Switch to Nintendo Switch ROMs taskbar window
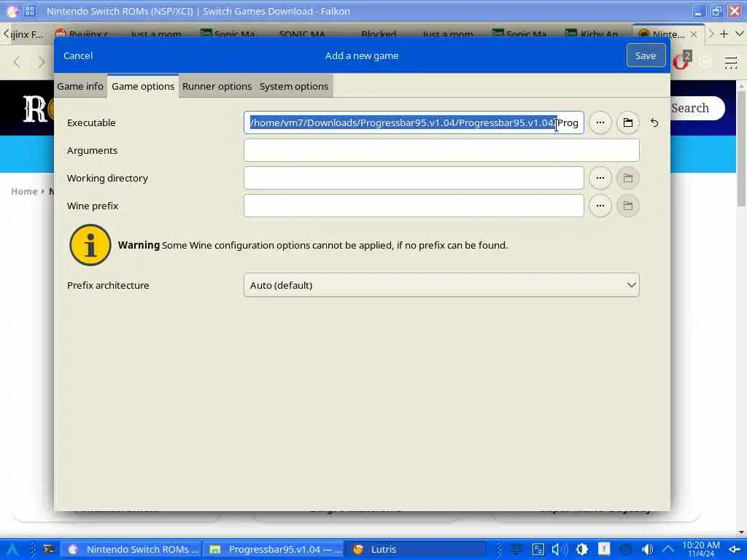Screen dimensions: 747x560 [x=133, y=550]
